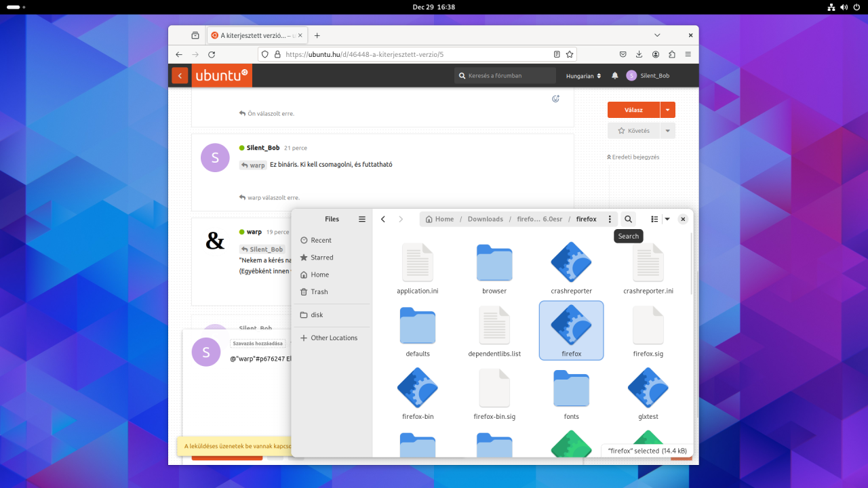
Task: Show site tracking protection shield
Action: point(265,54)
